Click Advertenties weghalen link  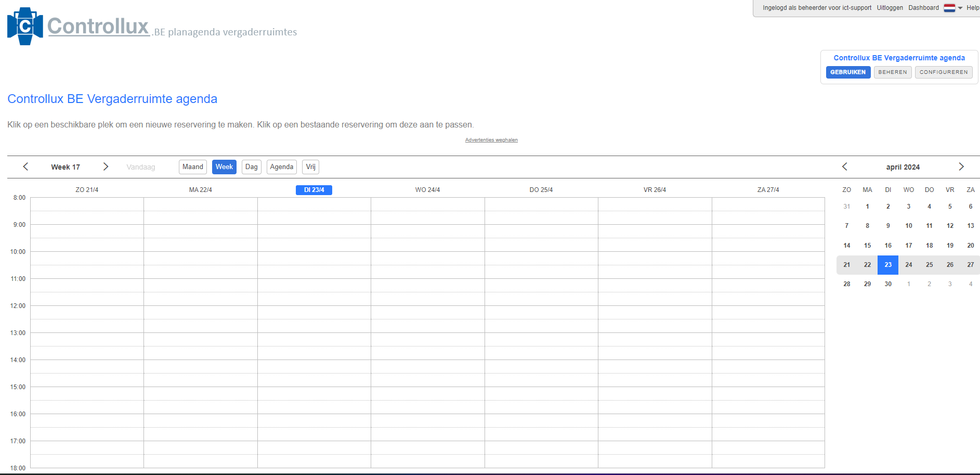(x=491, y=140)
